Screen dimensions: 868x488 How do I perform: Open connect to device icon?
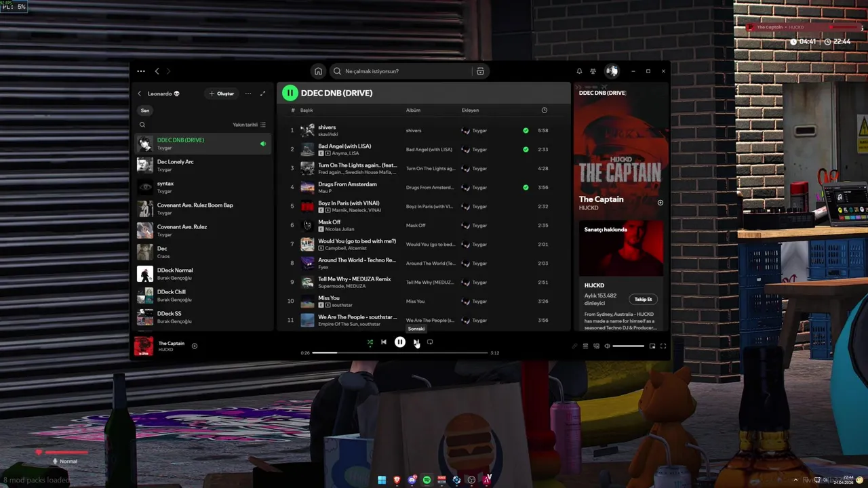tap(597, 346)
